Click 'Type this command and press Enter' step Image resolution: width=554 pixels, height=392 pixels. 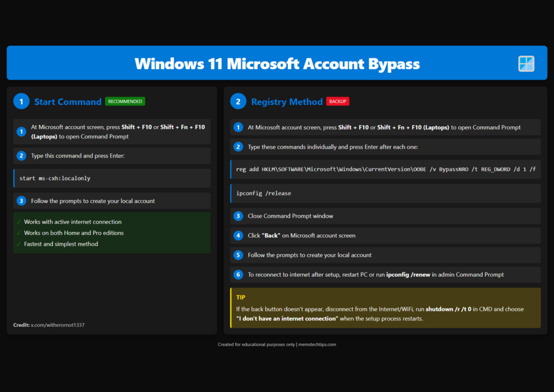pos(112,155)
